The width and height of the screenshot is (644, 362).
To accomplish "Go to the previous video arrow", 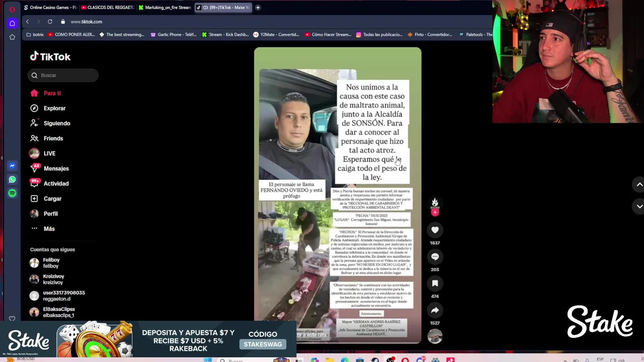I will click(x=639, y=185).
